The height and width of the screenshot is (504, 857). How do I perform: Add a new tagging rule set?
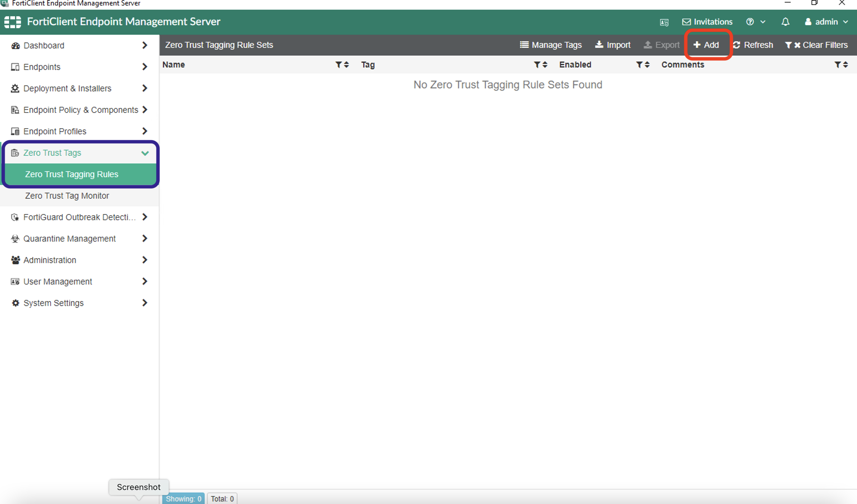[x=706, y=45]
